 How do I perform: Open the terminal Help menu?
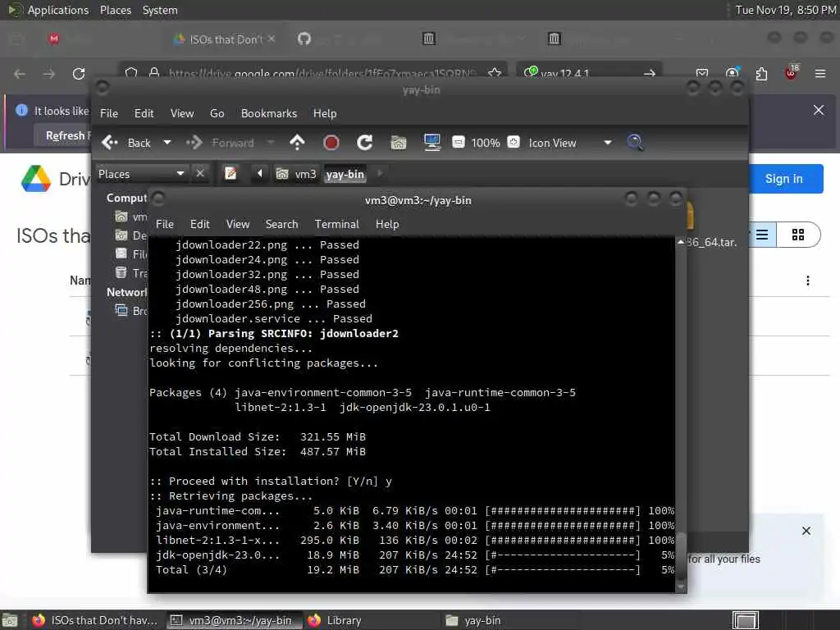point(387,224)
